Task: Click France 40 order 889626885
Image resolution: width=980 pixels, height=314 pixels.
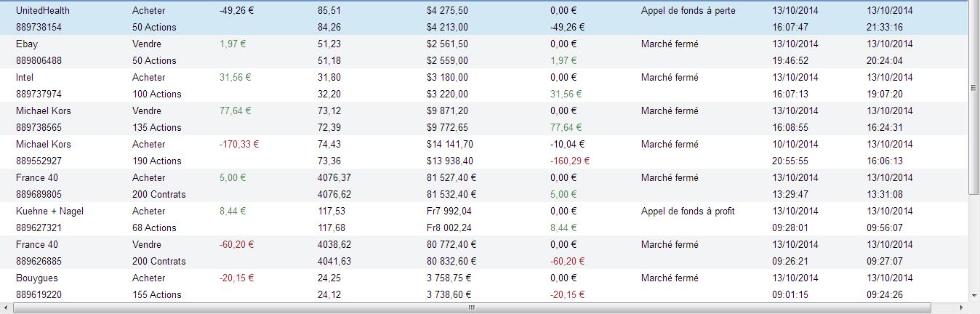Action: point(39,261)
